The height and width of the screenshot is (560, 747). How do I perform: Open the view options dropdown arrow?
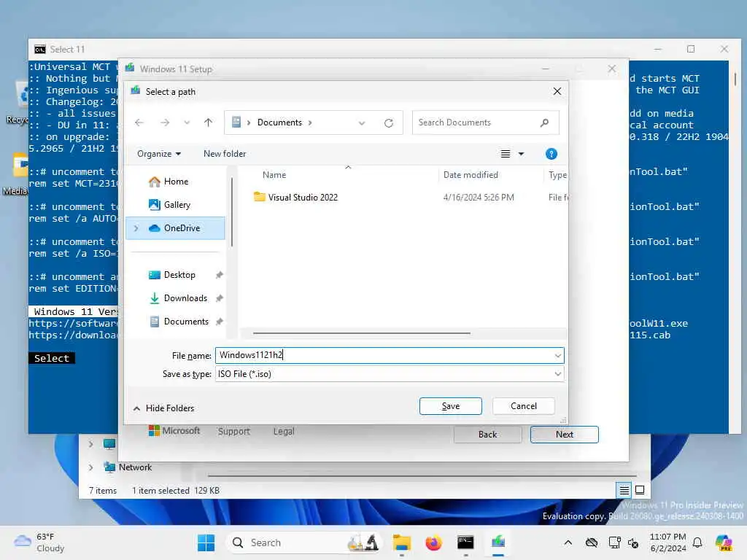tap(521, 154)
